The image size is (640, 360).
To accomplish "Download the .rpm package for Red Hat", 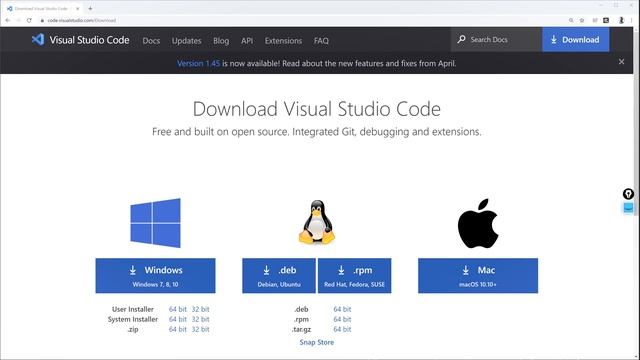I will click(x=354, y=276).
